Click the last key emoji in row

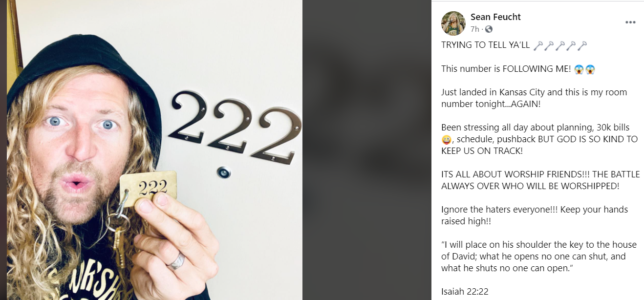coord(582,45)
